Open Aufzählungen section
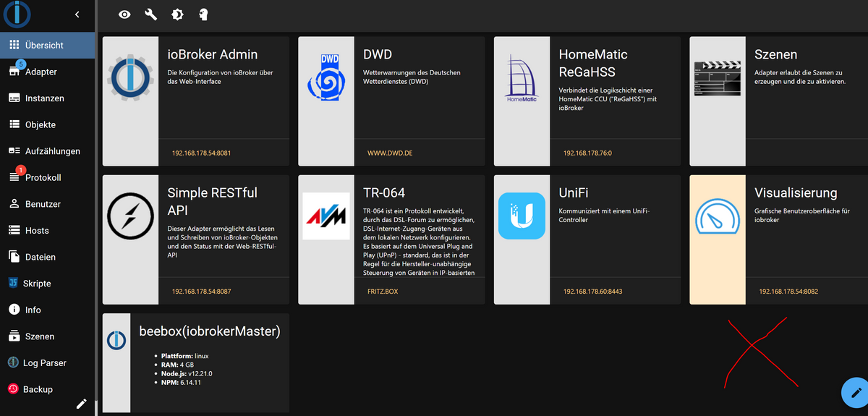This screenshot has width=868, height=416. 48,151
